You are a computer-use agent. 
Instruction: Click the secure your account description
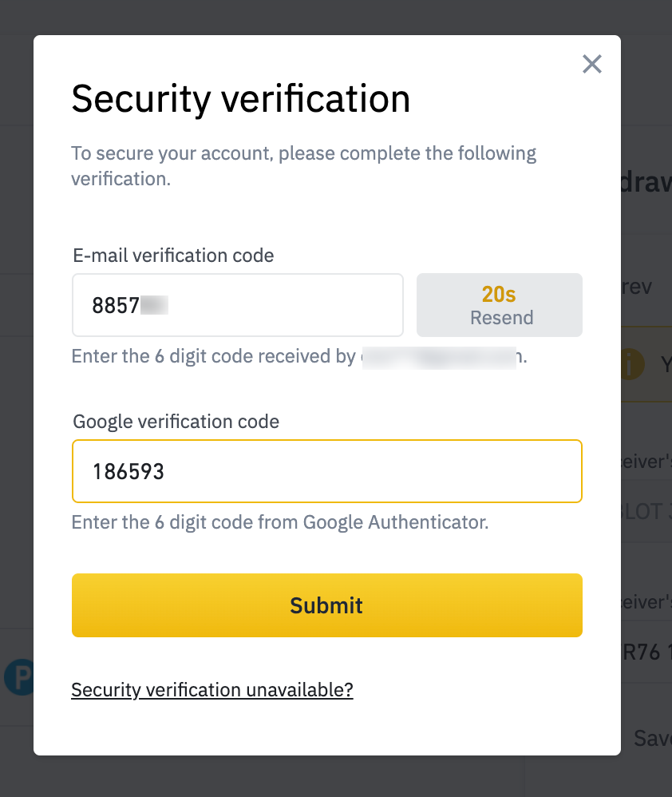pyautogui.click(x=304, y=165)
